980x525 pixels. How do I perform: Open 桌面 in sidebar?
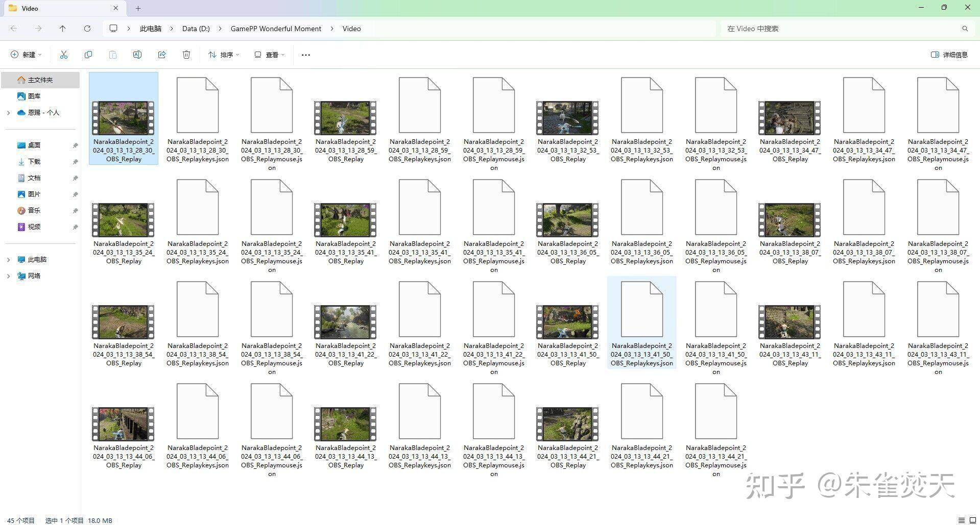coord(34,145)
